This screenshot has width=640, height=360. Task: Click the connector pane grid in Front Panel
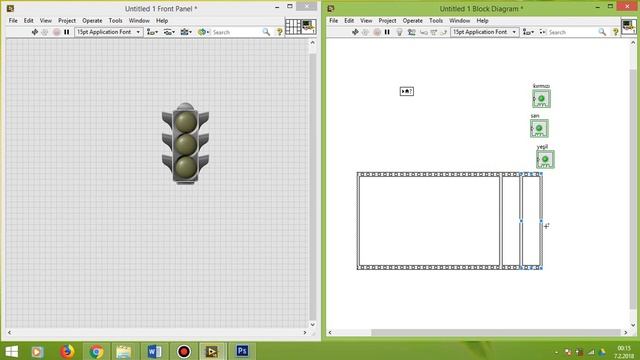click(293, 27)
